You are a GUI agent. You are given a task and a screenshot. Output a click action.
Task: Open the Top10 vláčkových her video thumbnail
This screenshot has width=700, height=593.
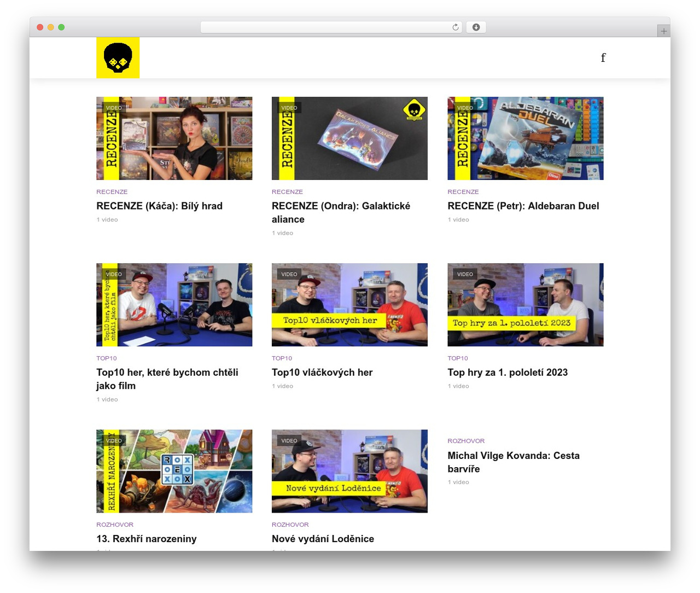(x=349, y=305)
